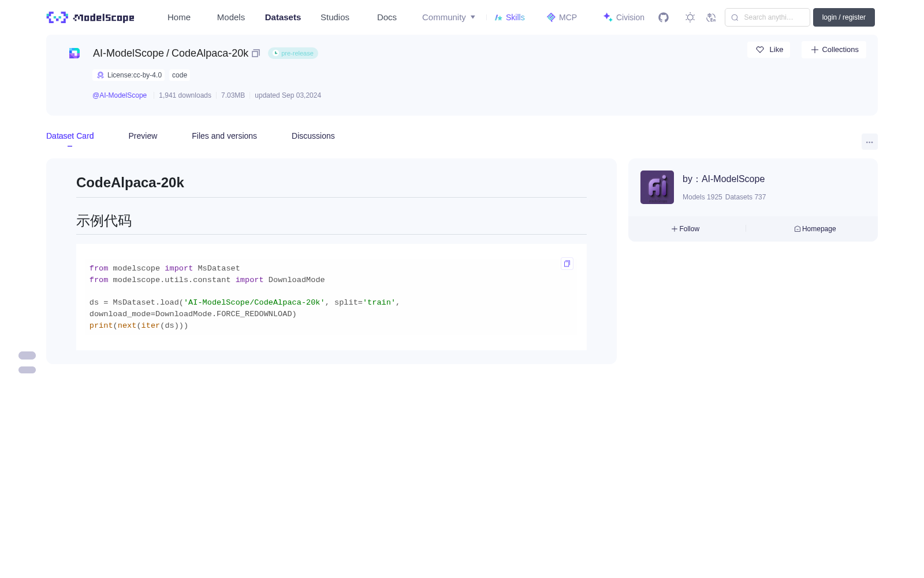Viewport: 924px width, 578px height.
Task: Click the Datasets 737 count
Action: (746, 197)
